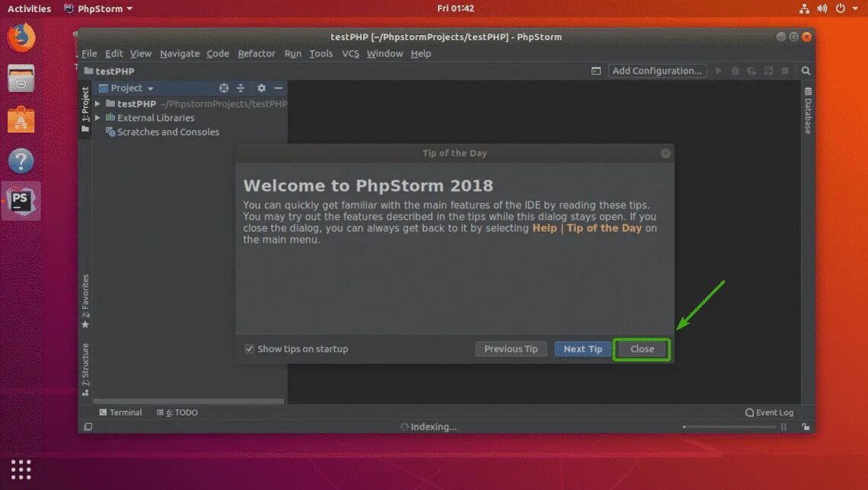Click the Collapse All icon in Project panel

point(241,88)
